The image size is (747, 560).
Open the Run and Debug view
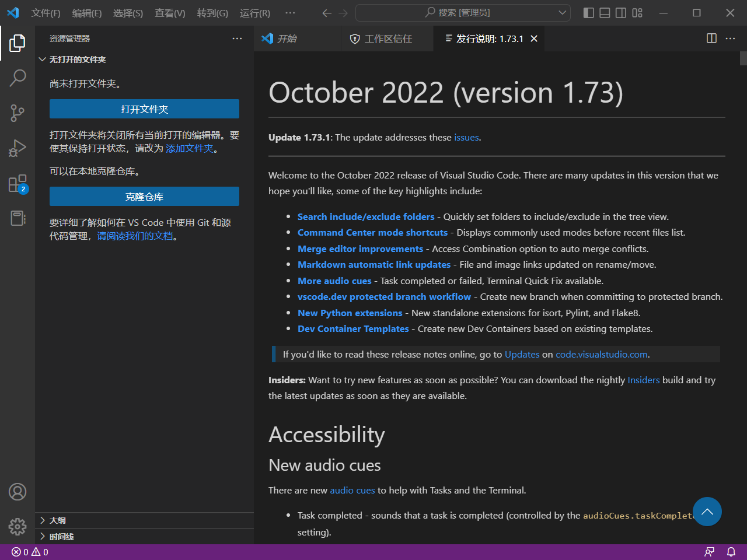(x=18, y=148)
